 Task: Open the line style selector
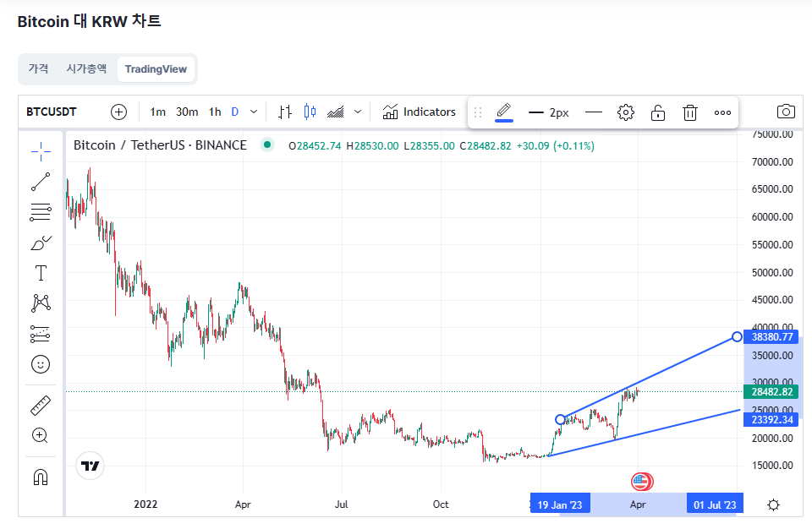click(x=594, y=112)
